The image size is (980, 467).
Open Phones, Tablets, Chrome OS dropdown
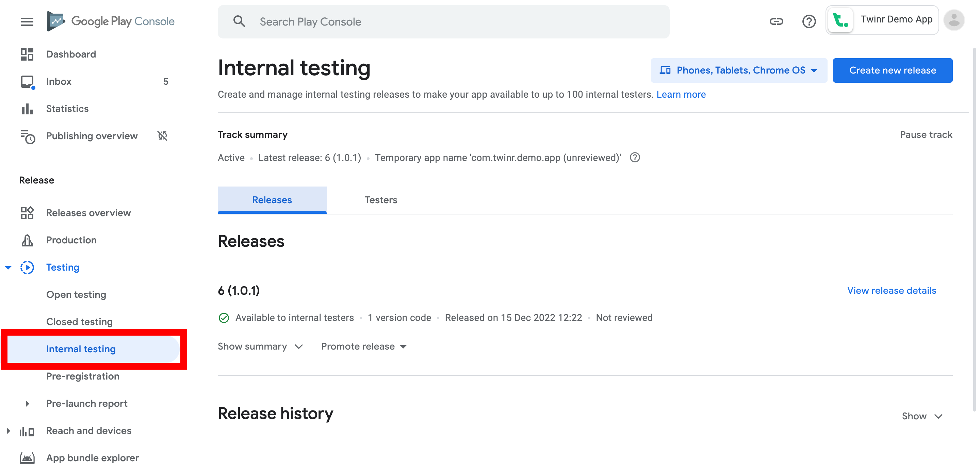(738, 70)
